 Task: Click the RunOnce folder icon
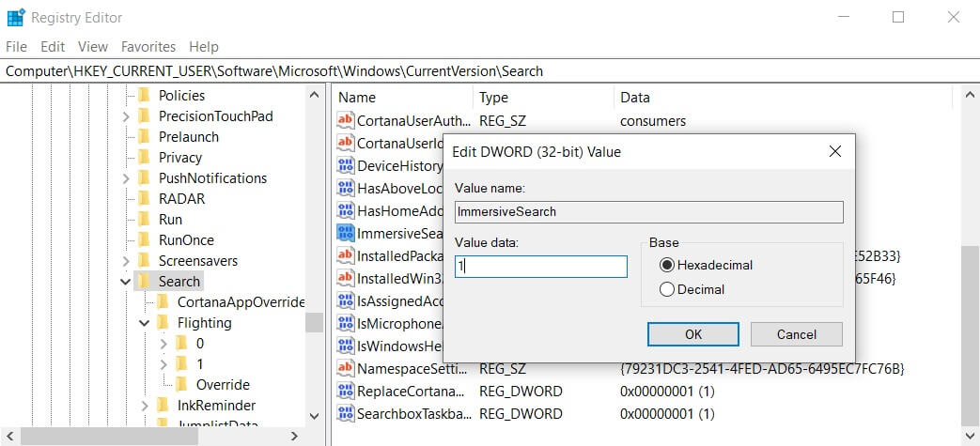pyautogui.click(x=145, y=239)
